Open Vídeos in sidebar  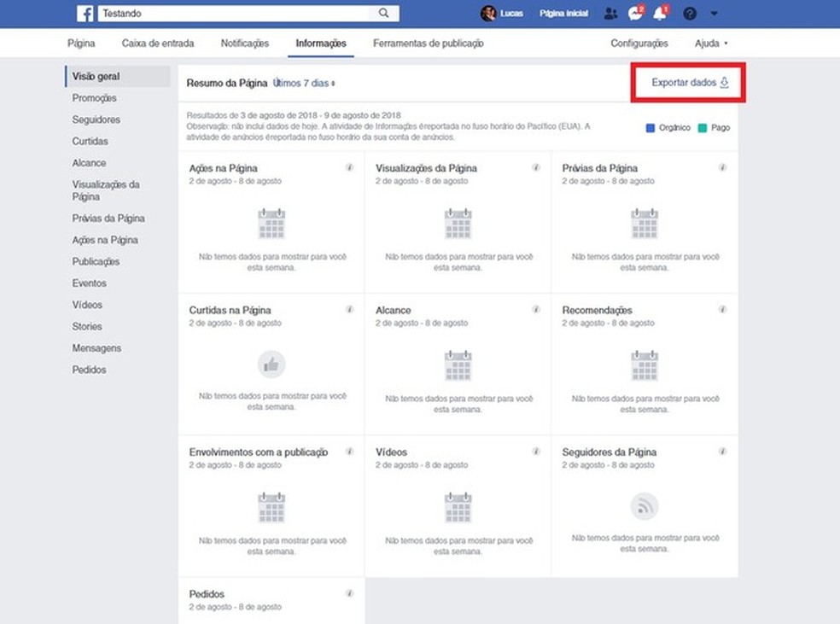[x=87, y=305]
